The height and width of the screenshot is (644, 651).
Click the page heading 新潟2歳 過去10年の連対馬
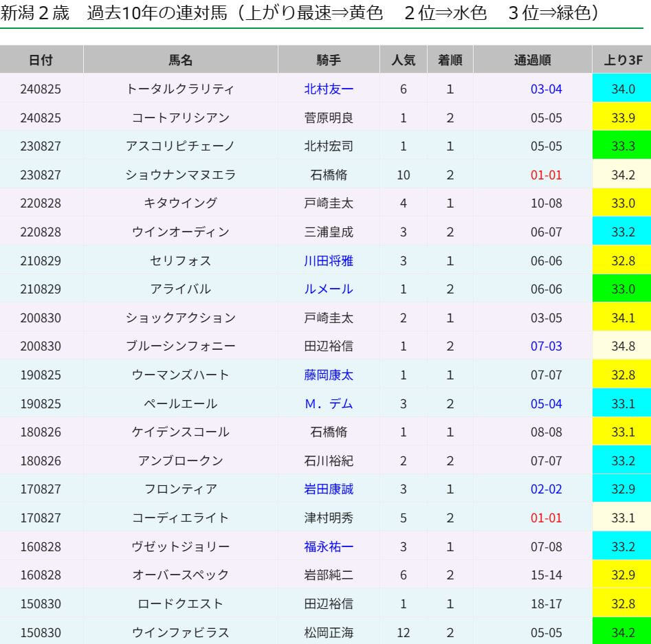(113, 13)
